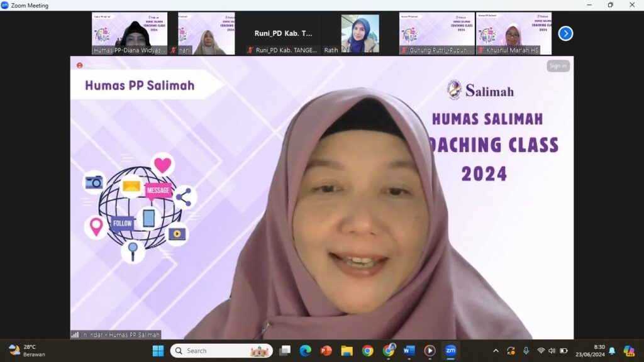
Task: Open Microsoft Word from the taskbar
Action: pyautogui.click(x=409, y=351)
